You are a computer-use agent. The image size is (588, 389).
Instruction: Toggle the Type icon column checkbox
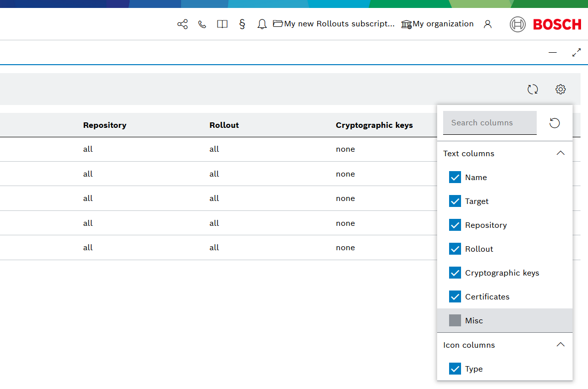[x=455, y=369]
